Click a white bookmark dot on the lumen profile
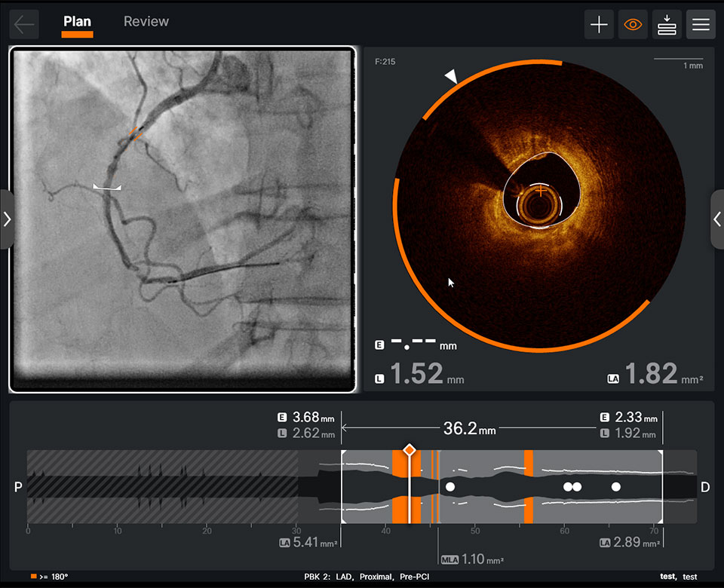This screenshot has width=724, height=588. (450, 487)
